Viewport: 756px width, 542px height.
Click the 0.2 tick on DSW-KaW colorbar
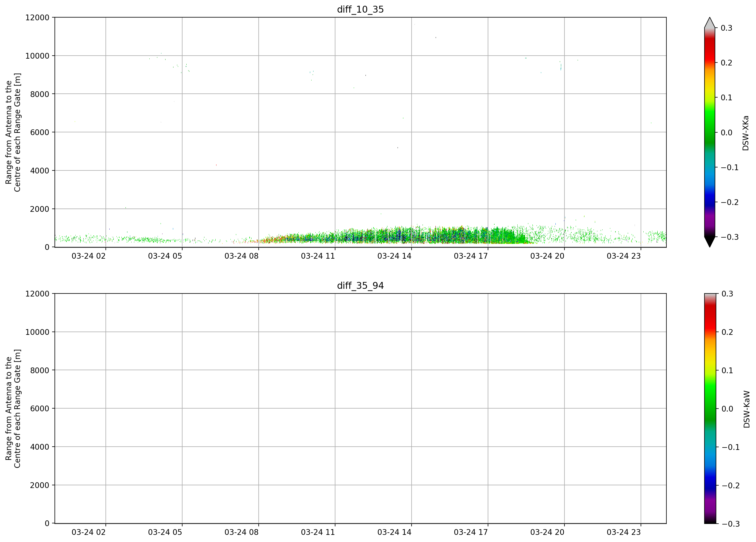click(x=727, y=332)
